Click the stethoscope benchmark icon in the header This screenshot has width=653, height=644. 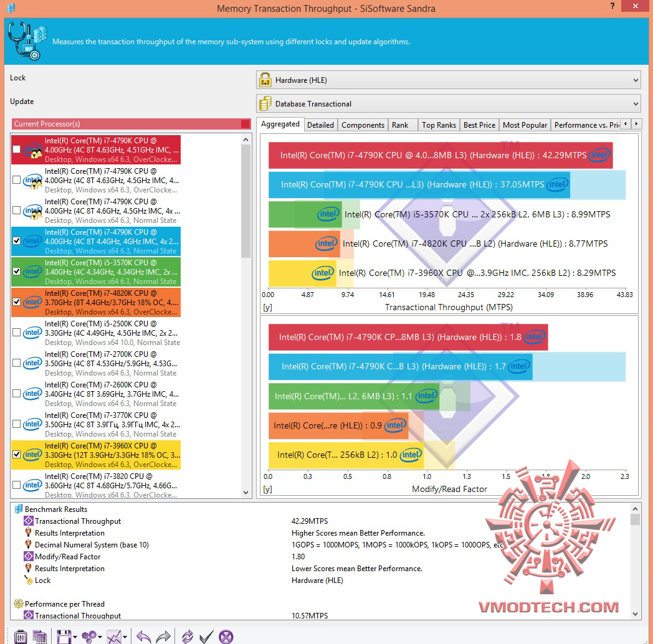pyautogui.click(x=27, y=41)
